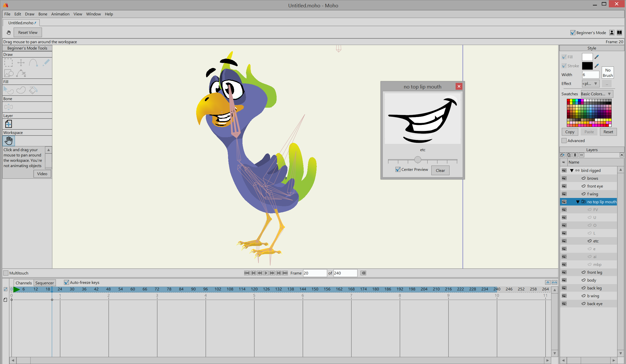Select the Pan Workspace hand tool
Viewport: 626px width, 364px height.
tap(9, 141)
